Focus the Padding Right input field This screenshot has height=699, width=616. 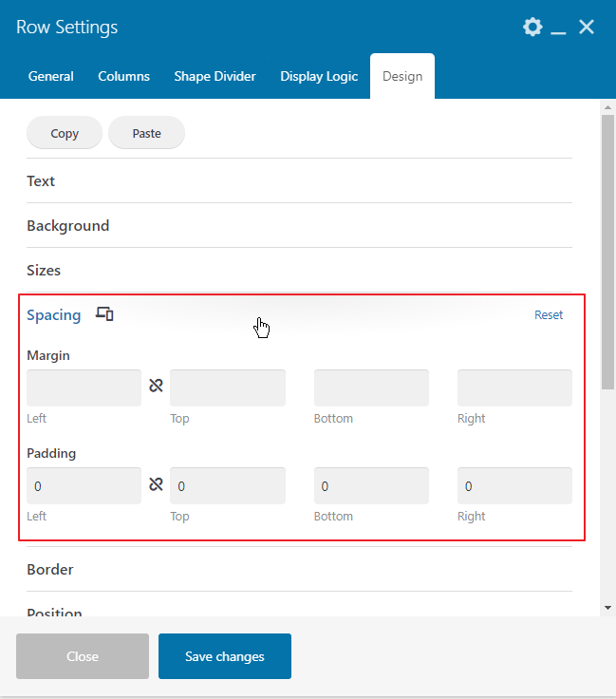514,486
